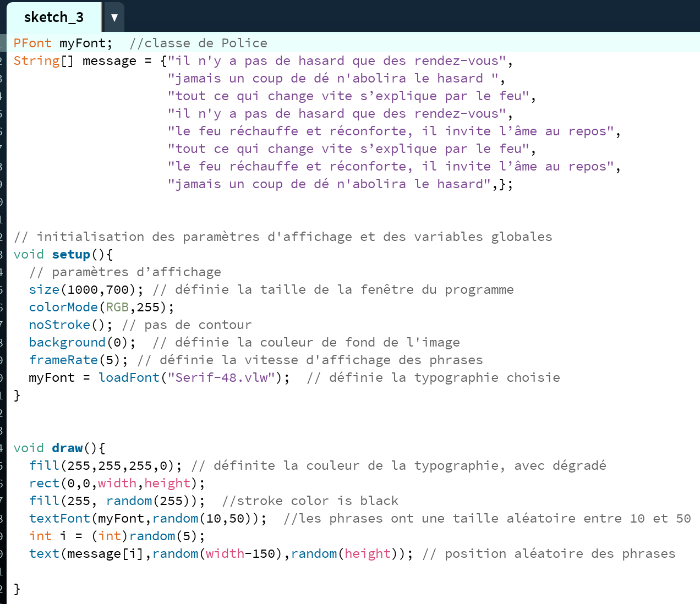Click the textFont function call
This screenshot has width=700, height=604.
click(59, 519)
